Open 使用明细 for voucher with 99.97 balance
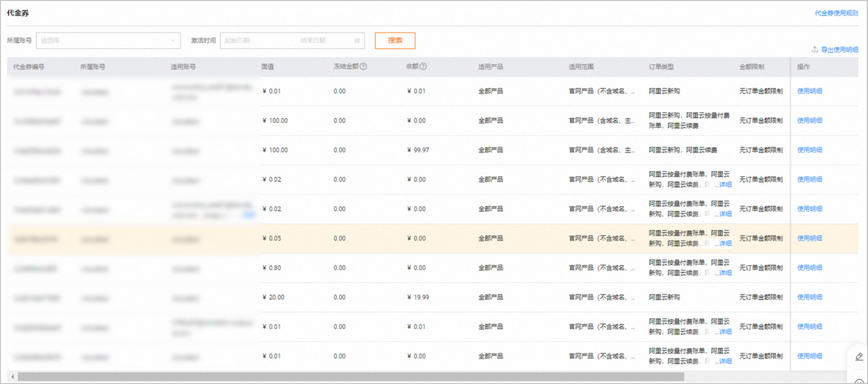The width and height of the screenshot is (868, 384). point(809,150)
